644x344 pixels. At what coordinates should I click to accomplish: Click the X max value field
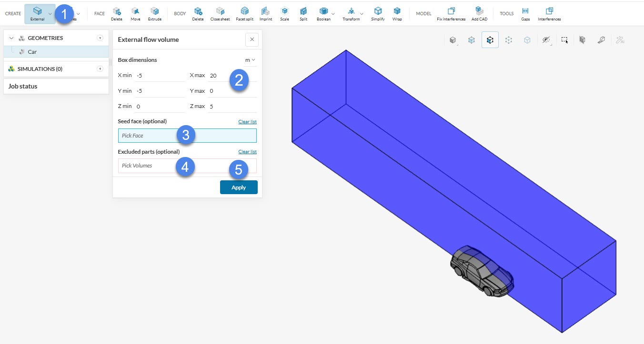pyautogui.click(x=231, y=75)
